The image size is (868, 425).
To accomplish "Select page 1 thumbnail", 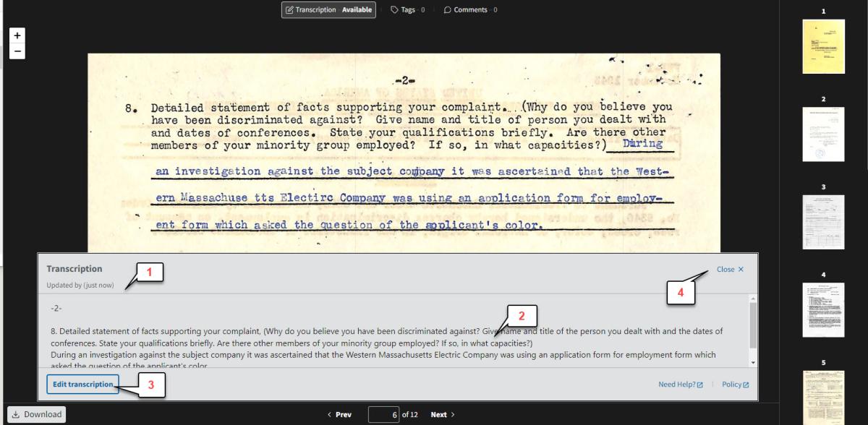I will coord(823,46).
